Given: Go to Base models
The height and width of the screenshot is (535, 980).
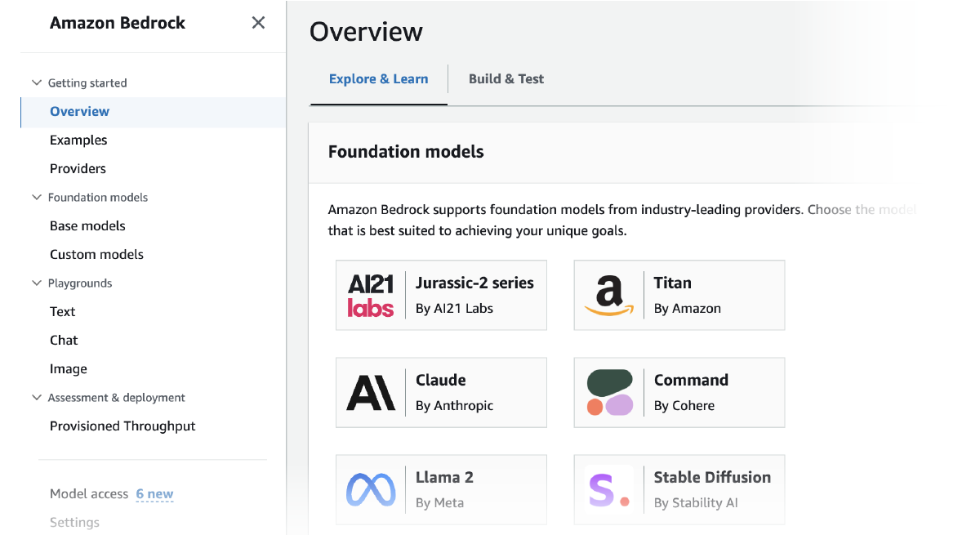Looking at the screenshot, I should click(x=87, y=226).
